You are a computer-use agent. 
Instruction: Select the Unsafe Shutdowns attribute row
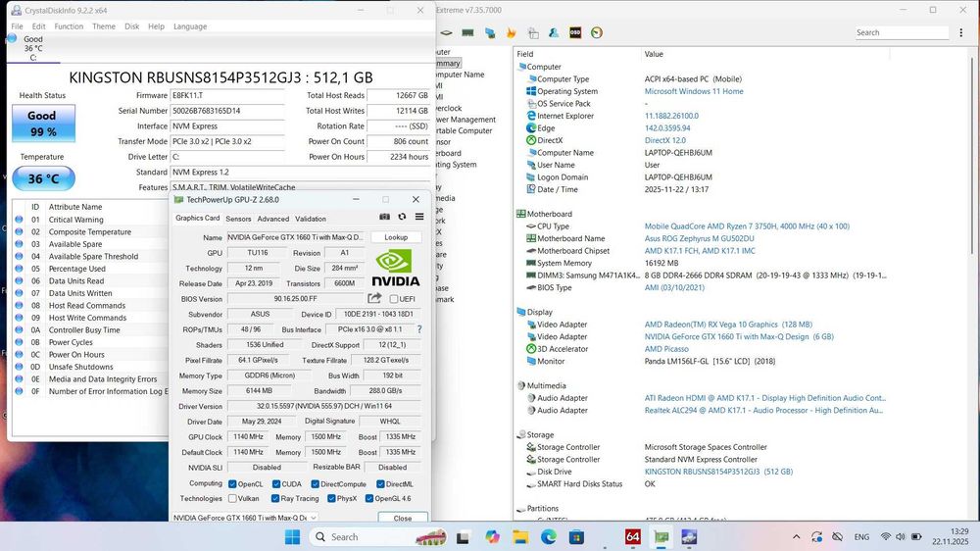click(x=90, y=367)
